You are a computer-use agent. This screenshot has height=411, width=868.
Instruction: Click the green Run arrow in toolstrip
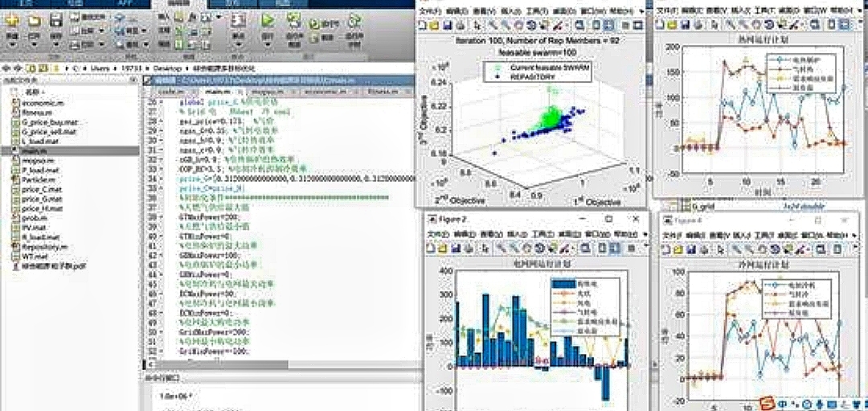pos(268,20)
